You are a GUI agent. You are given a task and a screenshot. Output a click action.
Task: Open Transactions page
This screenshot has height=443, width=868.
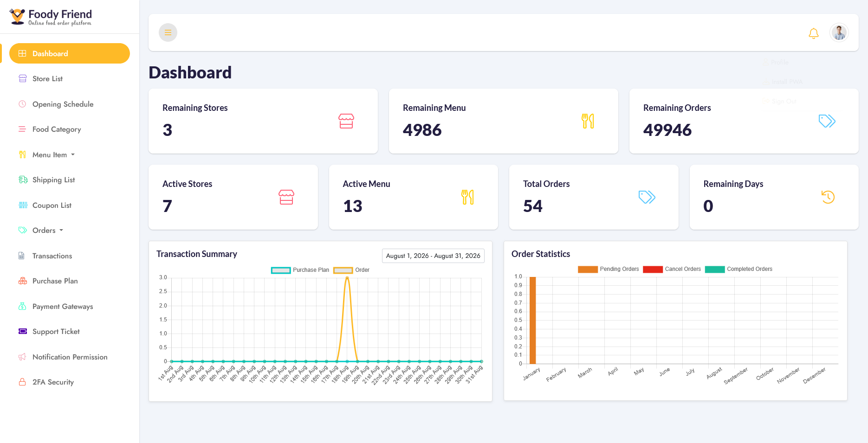70,256
